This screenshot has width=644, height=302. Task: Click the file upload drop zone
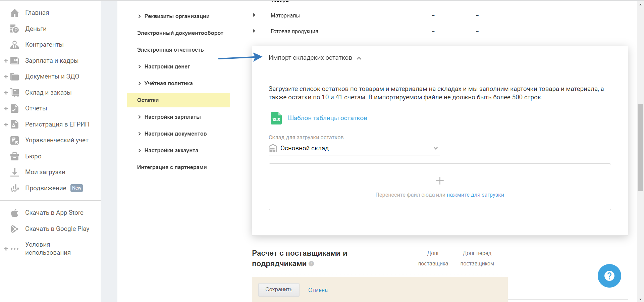click(439, 187)
